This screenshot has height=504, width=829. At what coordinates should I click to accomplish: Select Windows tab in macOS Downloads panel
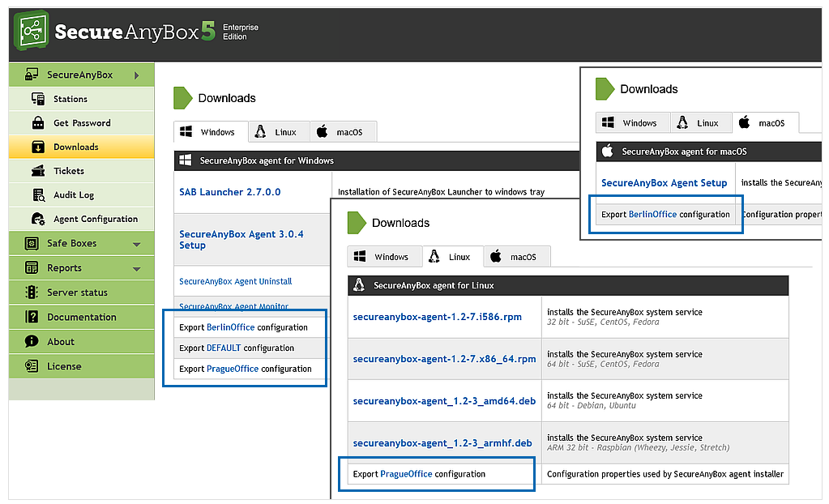[x=633, y=122]
